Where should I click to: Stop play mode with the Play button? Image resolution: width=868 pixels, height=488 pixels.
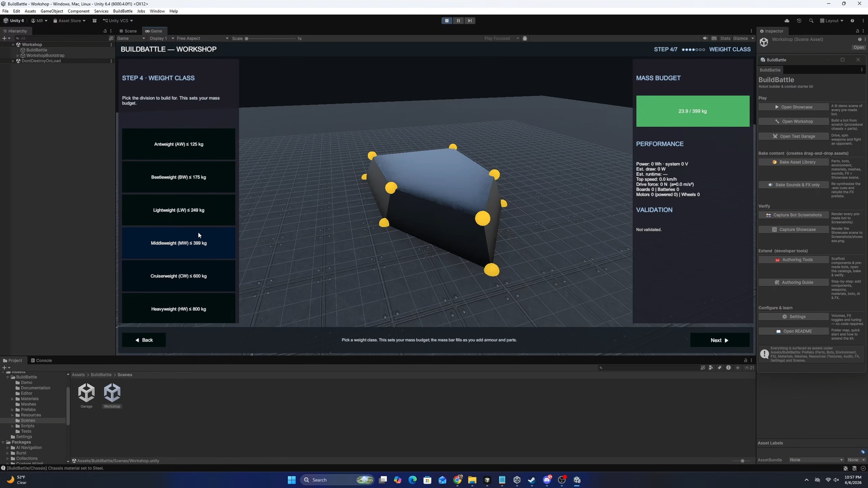click(x=447, y=21)
